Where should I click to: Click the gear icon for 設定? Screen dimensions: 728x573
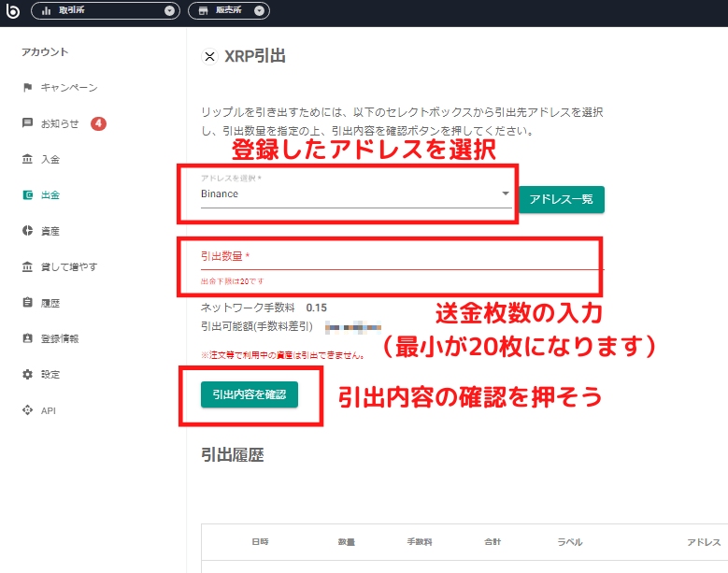tap(28, 375)
